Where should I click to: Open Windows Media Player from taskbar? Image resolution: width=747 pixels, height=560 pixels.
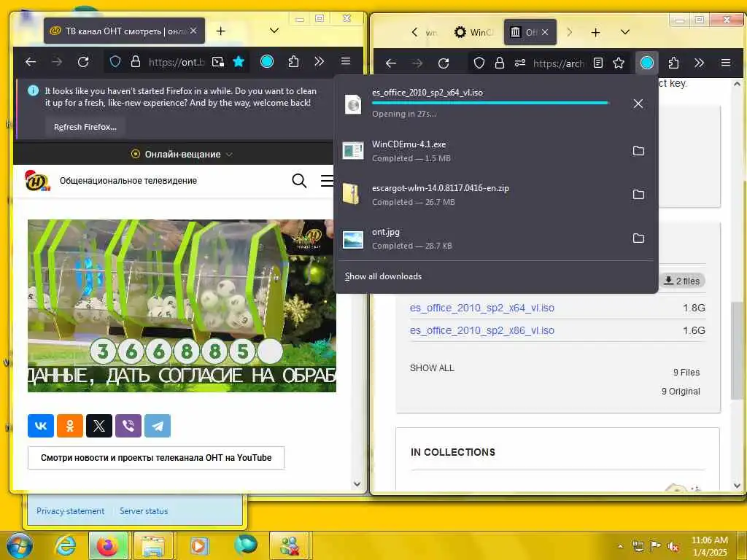pyautogui.click(x=200, y=545)
